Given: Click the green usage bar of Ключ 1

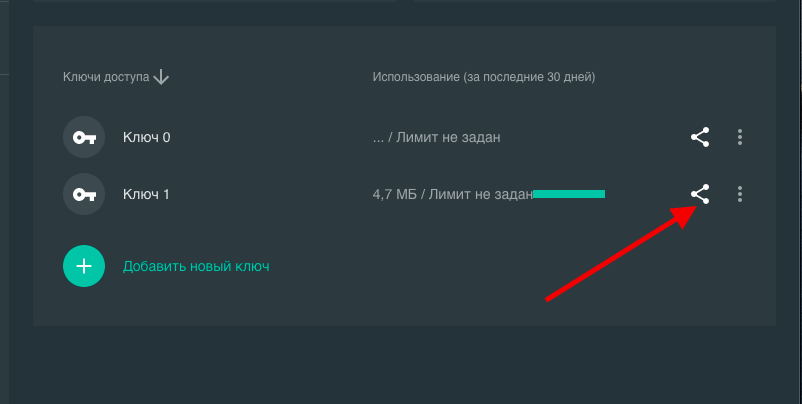Looking at the screenshot, I should point(569,194).
